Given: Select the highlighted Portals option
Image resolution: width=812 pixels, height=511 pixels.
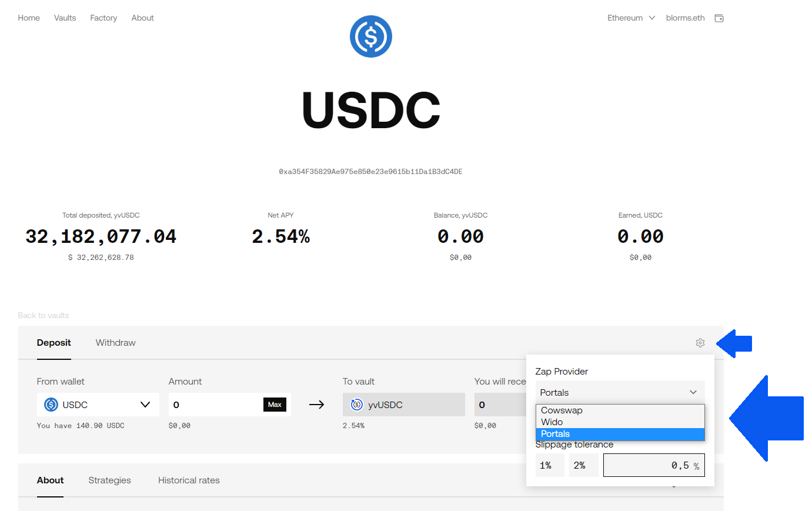Looking at the screenshot, I should [x=556, y=434].
